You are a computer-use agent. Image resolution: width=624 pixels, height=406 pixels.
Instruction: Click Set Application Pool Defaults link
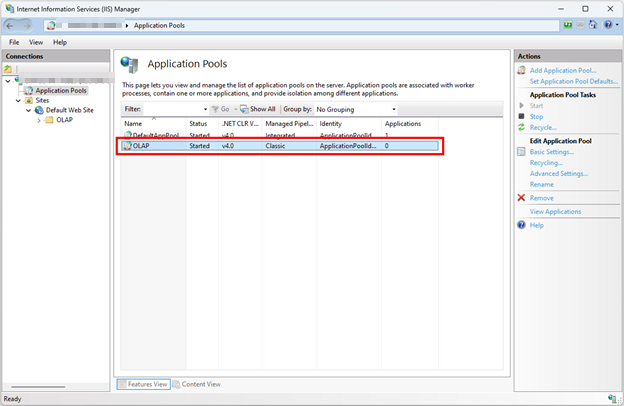coord(573,81)
